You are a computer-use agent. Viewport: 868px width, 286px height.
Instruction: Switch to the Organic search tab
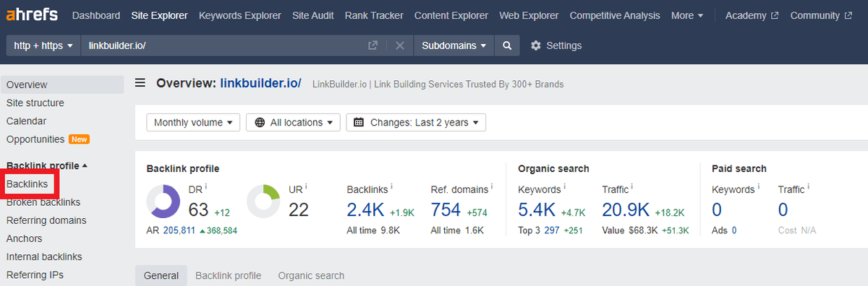coord(311,275)
